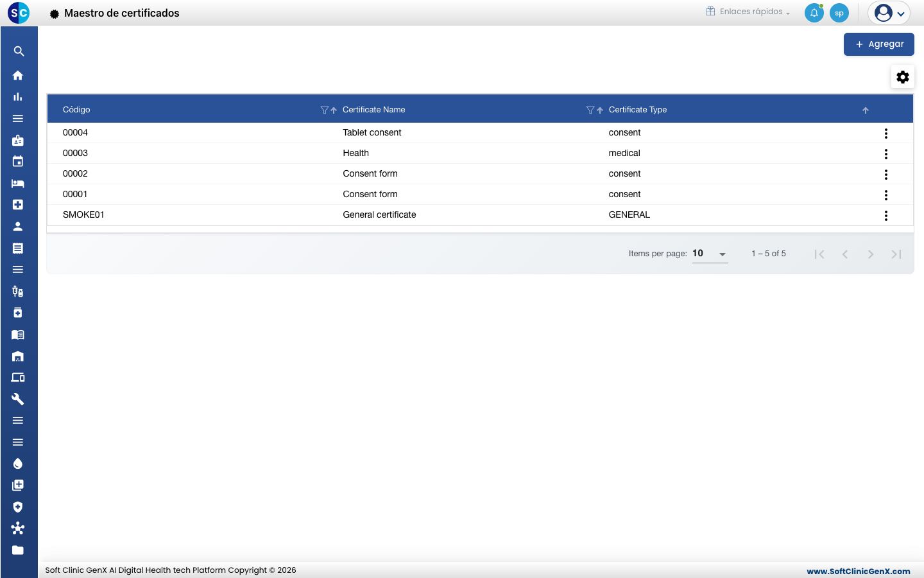Open actions menu for row 00001

(886, 195)
